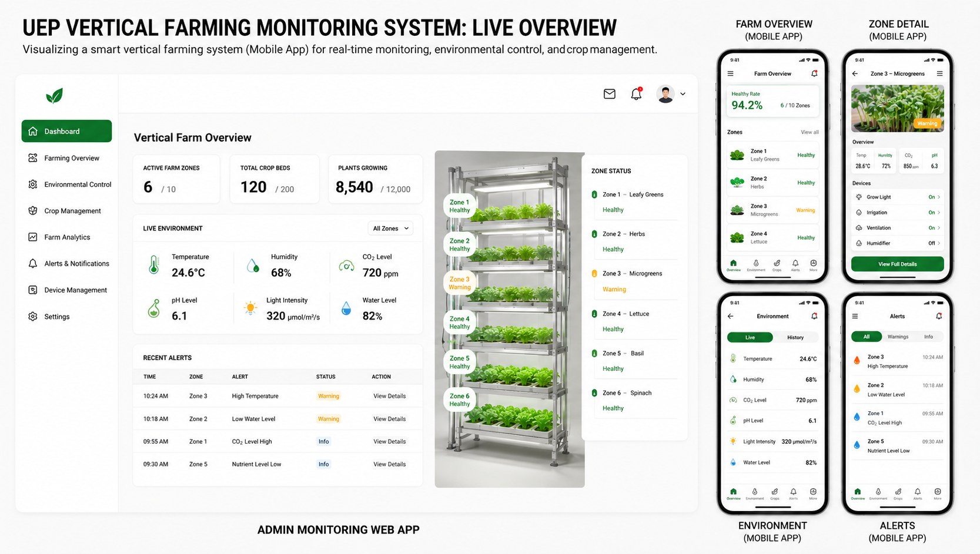Open the notification bell in web header
The image size is (980, 554).
pyautogui.click(x=637, y=94)
